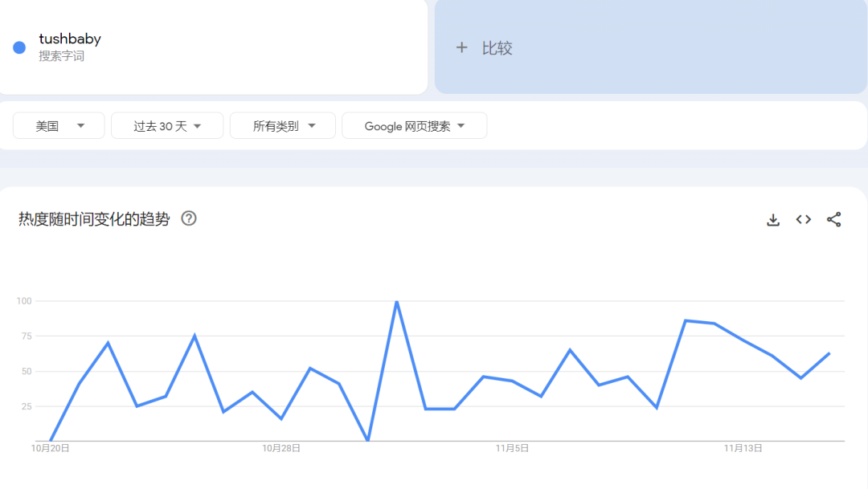Click the 搜索字词 label under tushbaby

pos(61,56)
